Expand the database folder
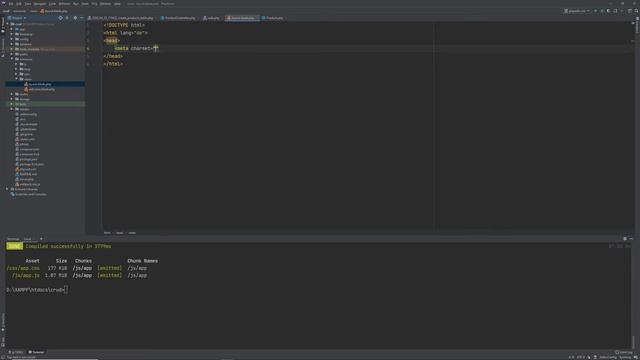 pyautogui.click(x=12, y=44)
